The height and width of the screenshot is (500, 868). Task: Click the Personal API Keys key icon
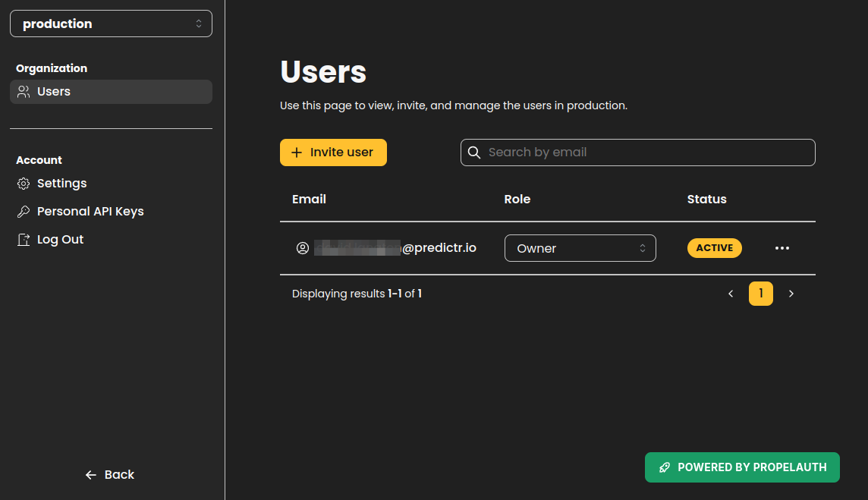(24, 212)
